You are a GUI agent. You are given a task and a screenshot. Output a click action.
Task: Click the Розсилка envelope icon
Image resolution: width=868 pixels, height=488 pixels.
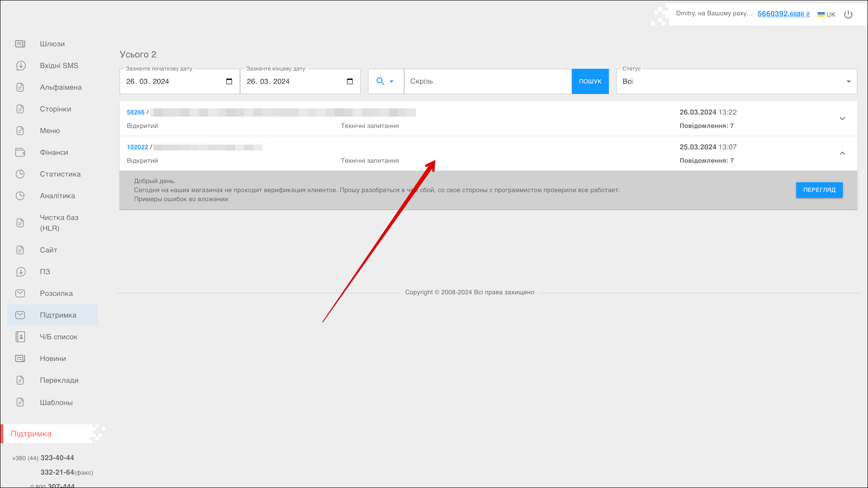(x=20, y=293)
